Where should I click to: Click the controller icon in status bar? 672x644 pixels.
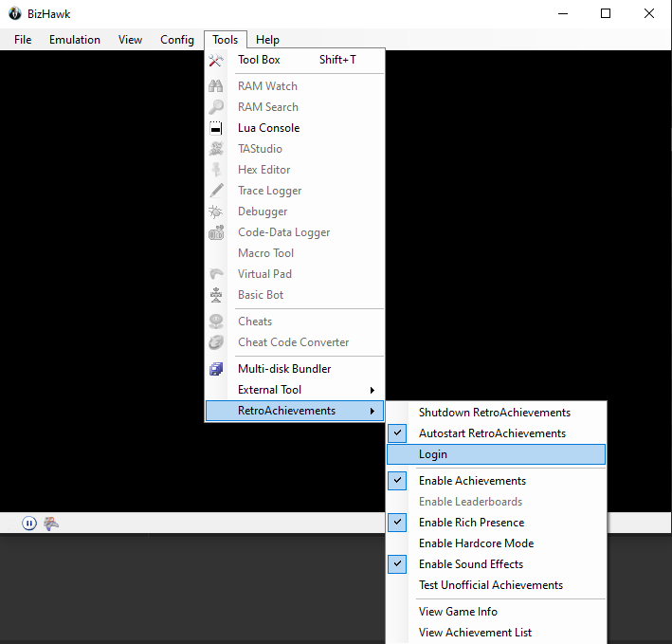click(51, 524)
